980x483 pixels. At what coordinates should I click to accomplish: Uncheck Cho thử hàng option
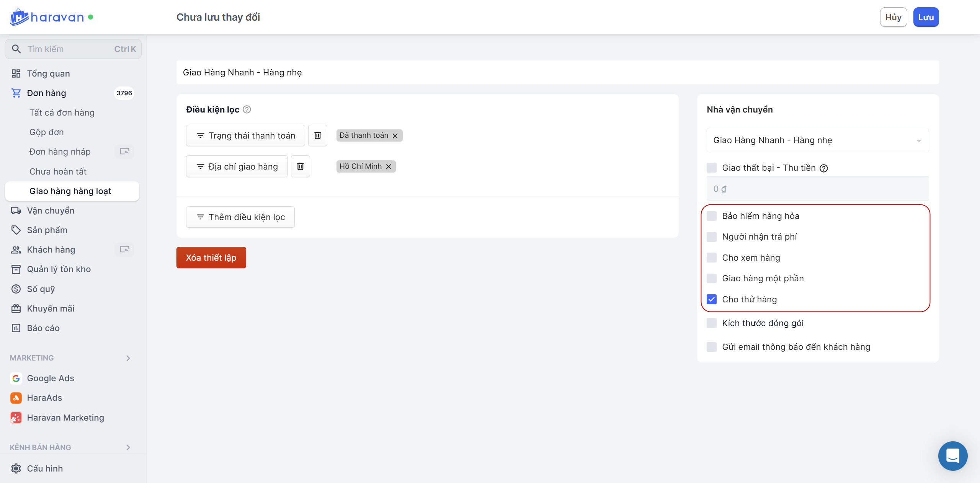pos(712,299)
